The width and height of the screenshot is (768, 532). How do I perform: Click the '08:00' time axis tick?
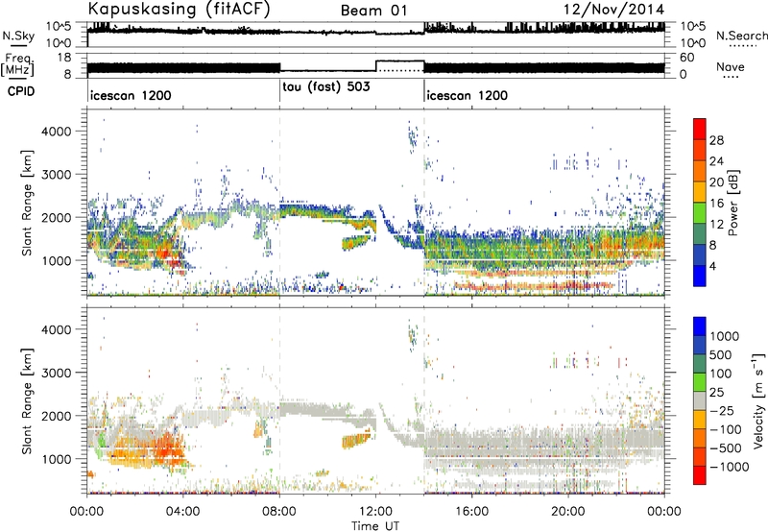(x=279, y=512)
